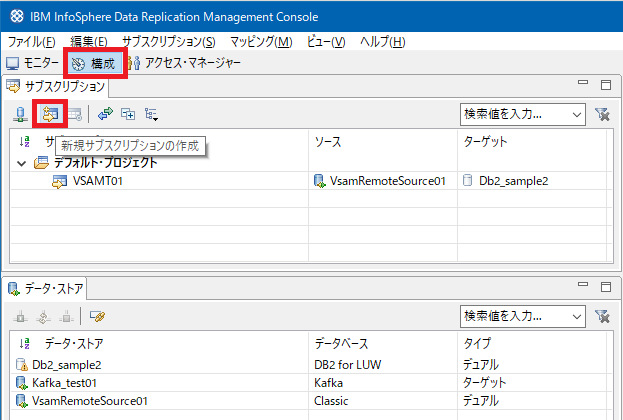Click the ソース column header
Viewport: 623px width, 420px height.
(328, 142)
